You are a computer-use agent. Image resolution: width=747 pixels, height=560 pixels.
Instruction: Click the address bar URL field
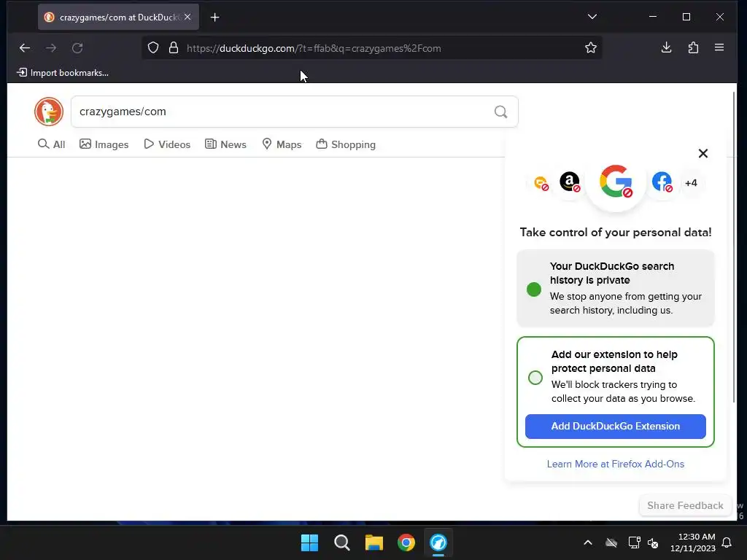pyautogui.click(x=371, y=48)
